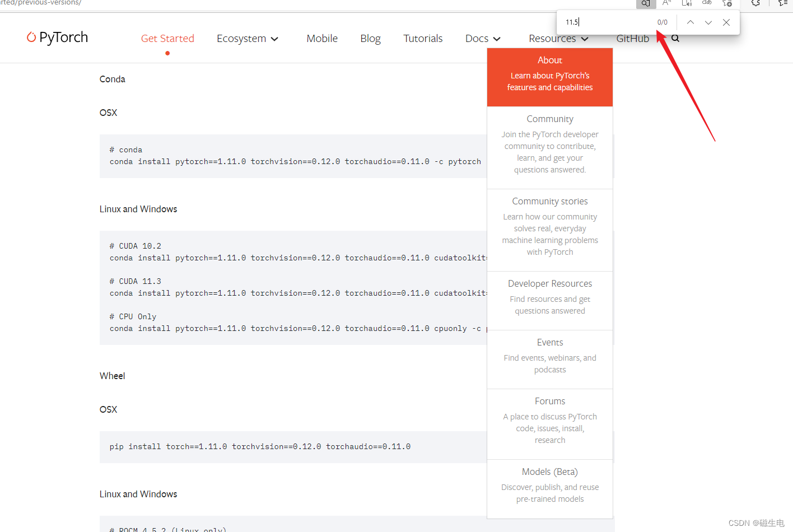Image resolution: width=793 pixels, height=532 pixels.
Task: Expand the Ecosystem dropdown menu
Action: pyautogui.click(x=248, y=39)
